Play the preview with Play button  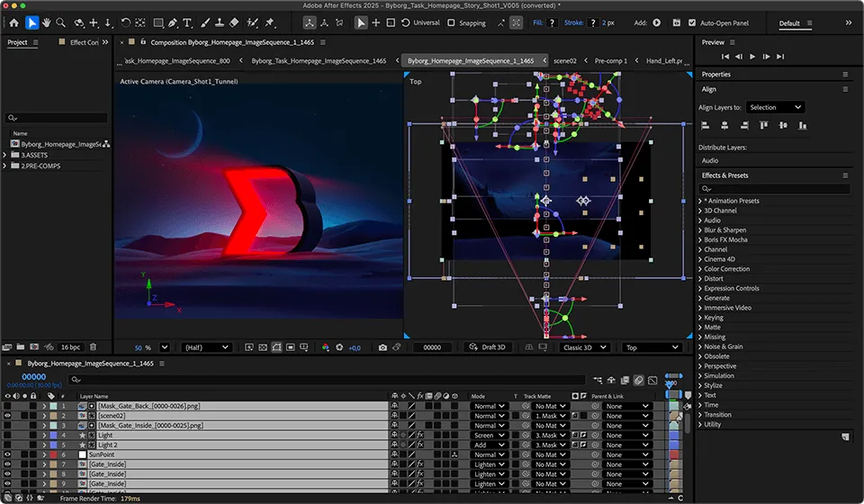(752, 56)
